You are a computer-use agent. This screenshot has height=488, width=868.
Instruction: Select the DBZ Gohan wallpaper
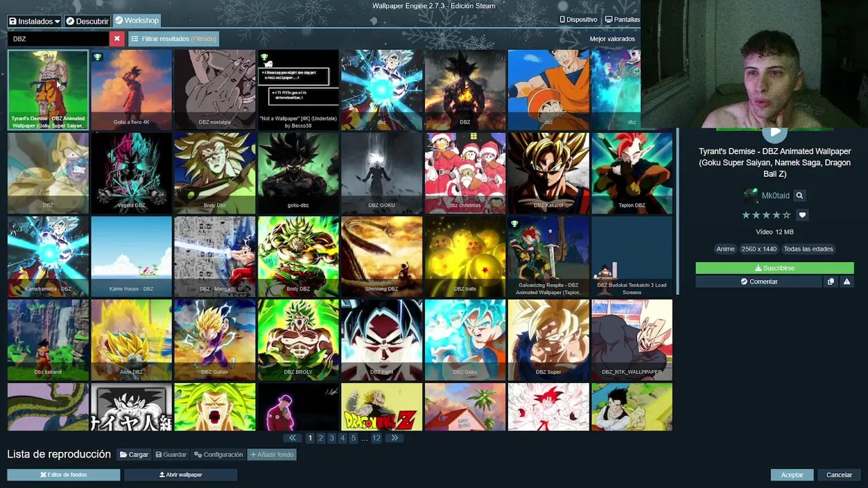215,340
